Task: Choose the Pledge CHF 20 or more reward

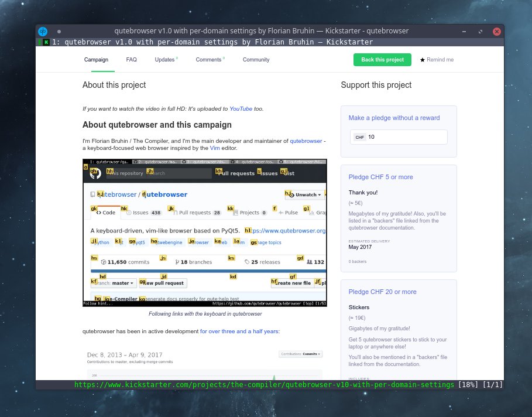Action: point(382,292)
